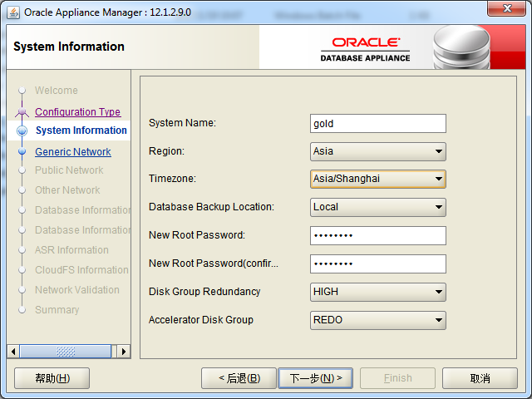
Task: Click the System Name input field
Action: (x=378, y=124)
